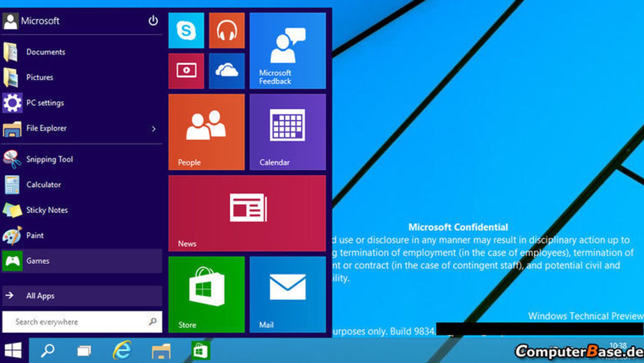Open the Skype tile
644x363 pixels.
[186, 31]
